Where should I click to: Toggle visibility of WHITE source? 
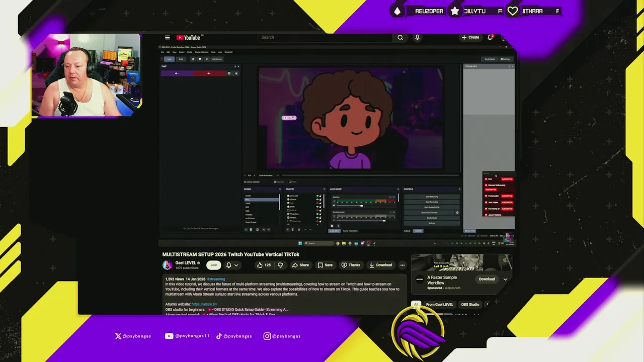click(x=317, y=207)
